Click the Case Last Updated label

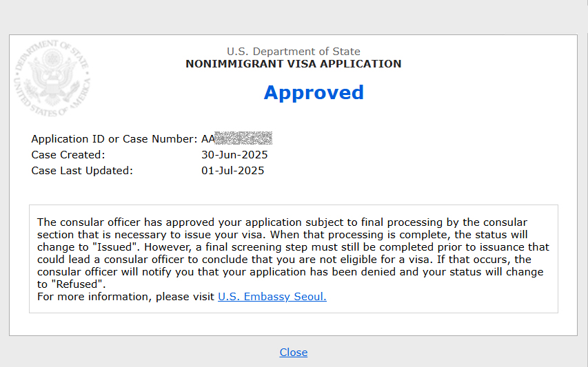click(82, 170)
